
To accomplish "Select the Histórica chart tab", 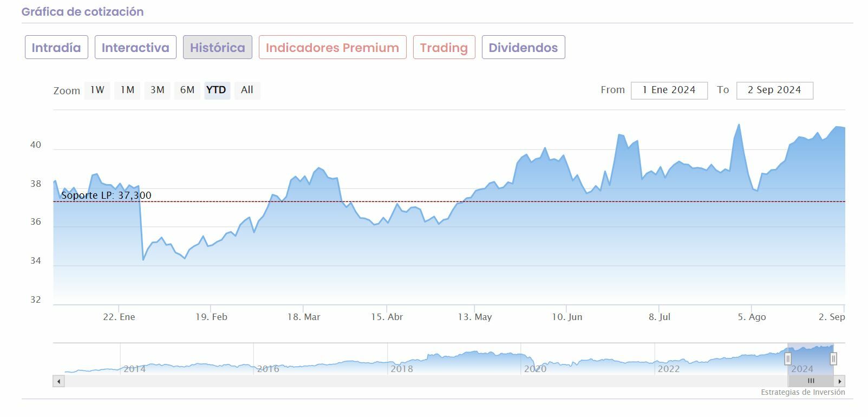I will pos(218,48).
